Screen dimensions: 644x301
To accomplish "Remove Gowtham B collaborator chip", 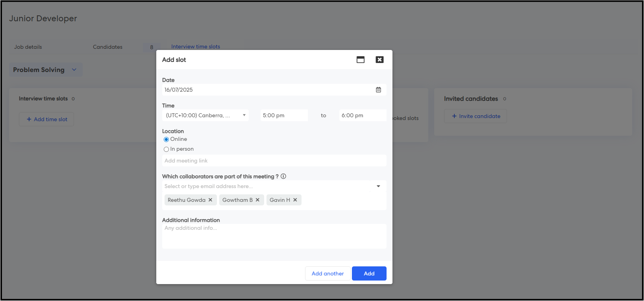I will (x=257, y=200).
